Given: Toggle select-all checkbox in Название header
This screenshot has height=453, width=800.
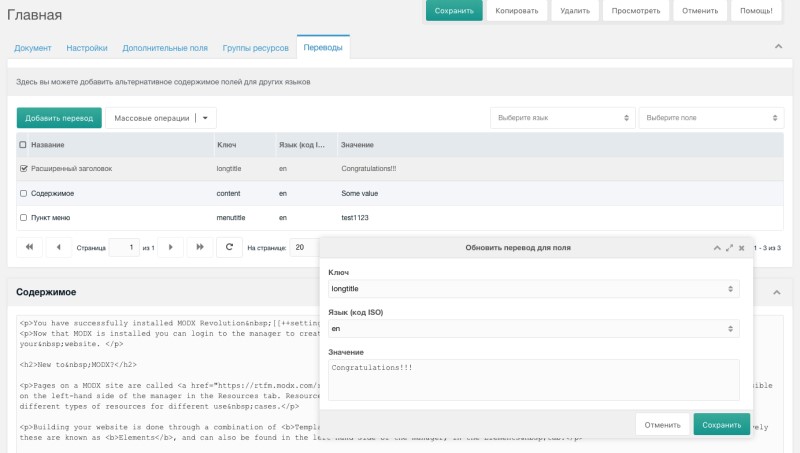Looking at the screenshot, I should pyautogui.click(x=24, y=145).
